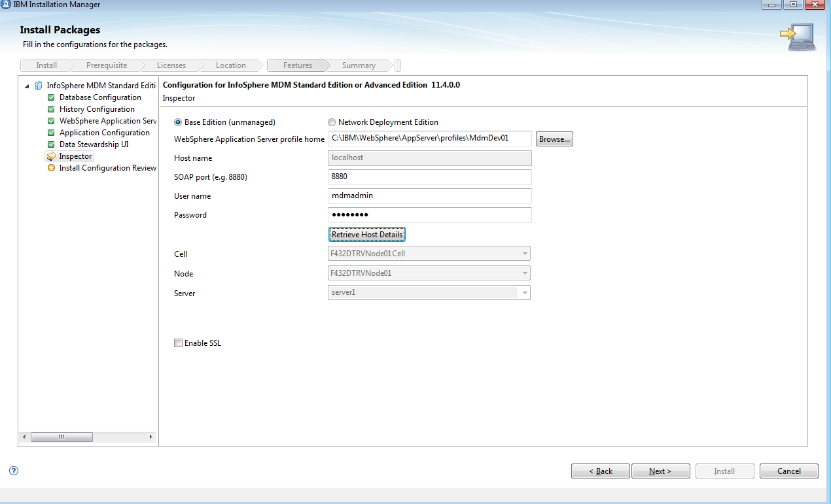Viewport: 831px width, 504px height.
Task: Go to the Prerequisite wizard step
Action: tap(107, 65)
